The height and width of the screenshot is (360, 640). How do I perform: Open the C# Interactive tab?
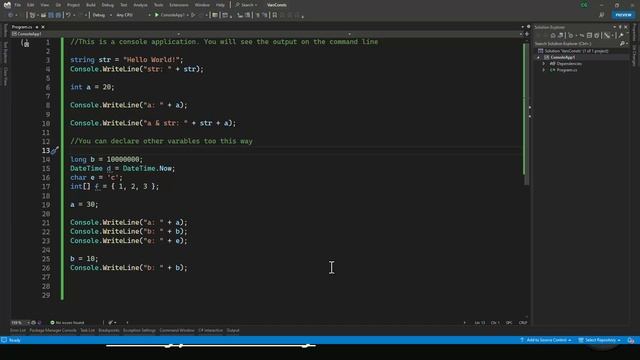(211, 330)
